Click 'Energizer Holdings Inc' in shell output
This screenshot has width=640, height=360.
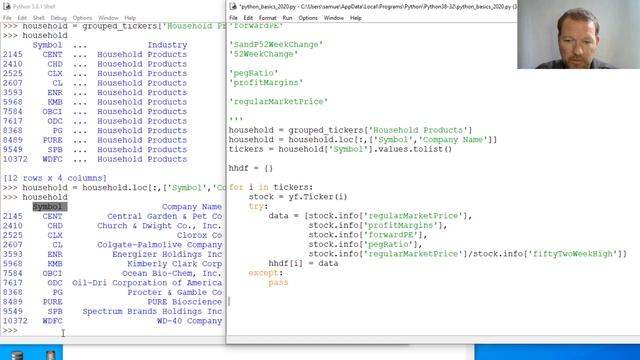tap(167, 254)
